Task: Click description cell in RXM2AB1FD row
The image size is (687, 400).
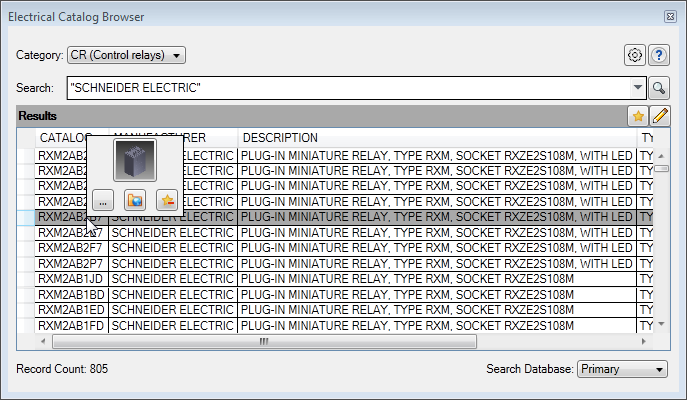Action: click(437, 326)
